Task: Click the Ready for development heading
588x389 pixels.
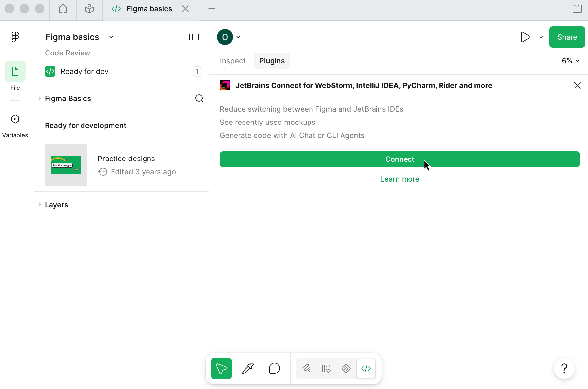Action: (x=85, y=125)
